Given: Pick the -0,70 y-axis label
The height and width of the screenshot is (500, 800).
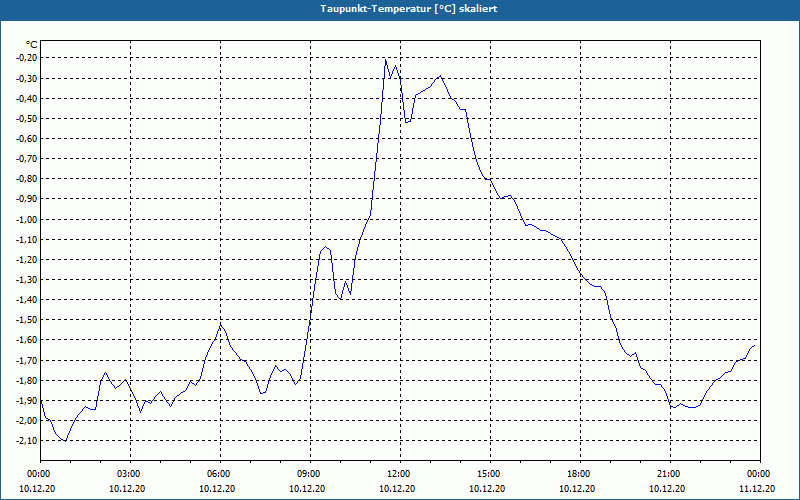Looking at the screenshot, I should coord(27,159).
